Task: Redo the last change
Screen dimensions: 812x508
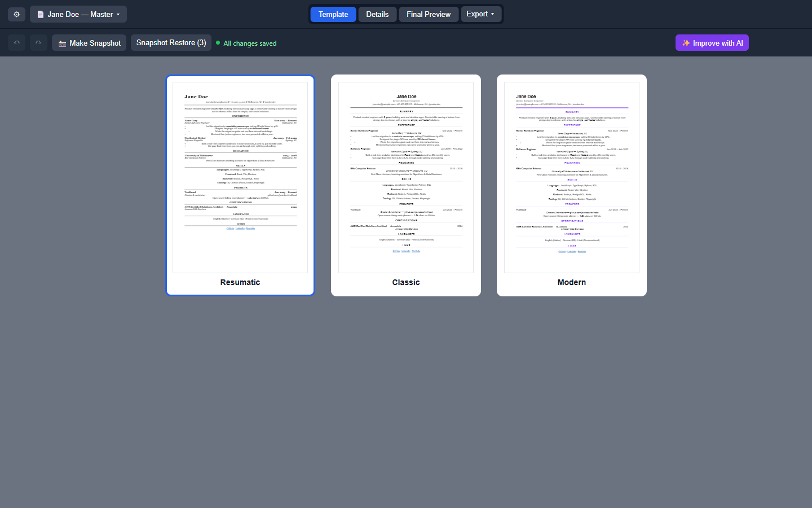Action: coord(38,43)
